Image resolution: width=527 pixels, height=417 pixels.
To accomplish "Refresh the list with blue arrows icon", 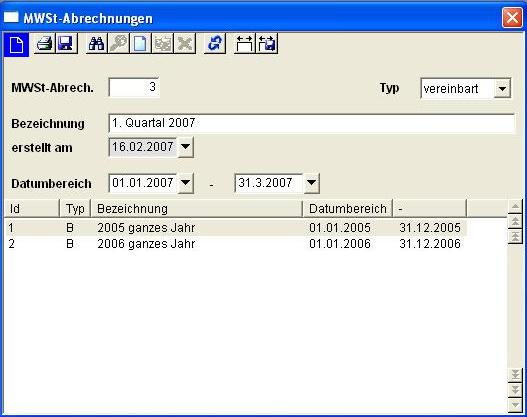I will [215, 43].
